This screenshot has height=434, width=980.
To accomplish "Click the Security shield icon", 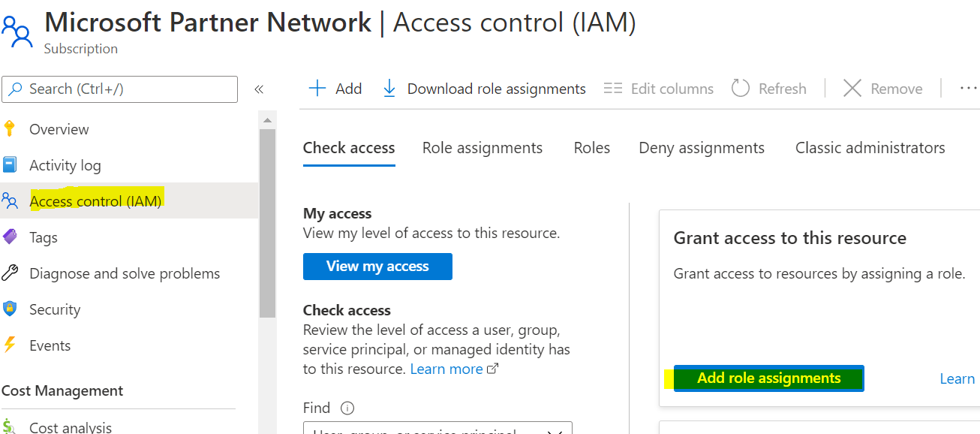I will tap(10, 309).
